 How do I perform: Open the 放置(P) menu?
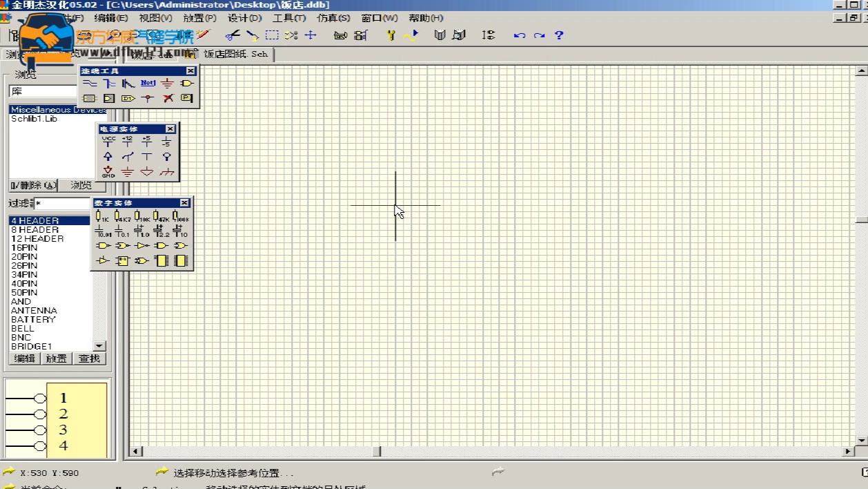click(x=200, y=18)
